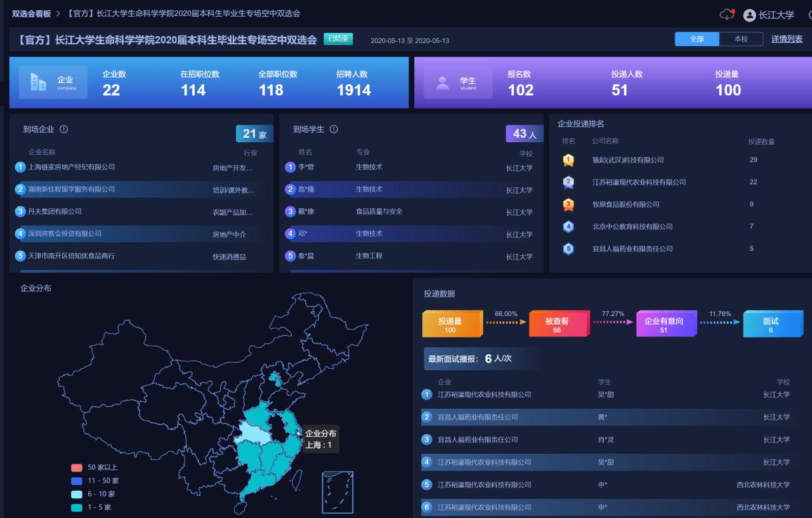
Task: Select 猿起(武汉)科技有限公司 in ranking list
Action: click(627, 160)
